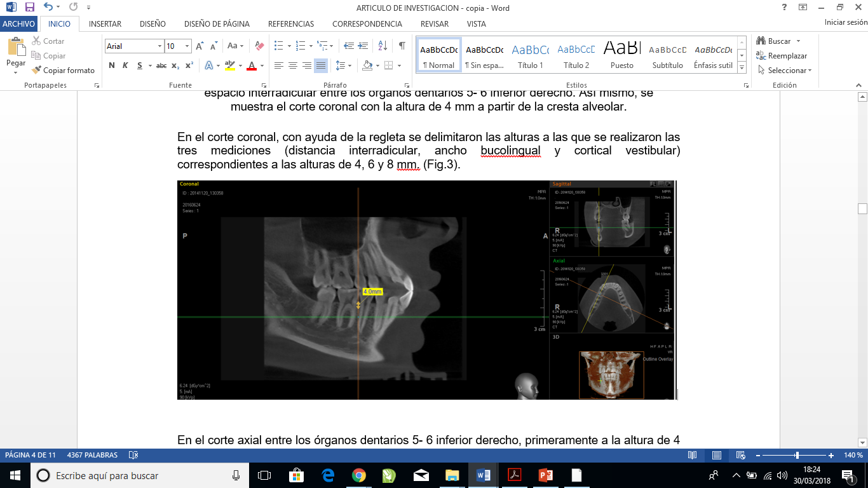The image size is (868, 488).
Task: Click the increase indent icon
Action: tap(363, 46)
